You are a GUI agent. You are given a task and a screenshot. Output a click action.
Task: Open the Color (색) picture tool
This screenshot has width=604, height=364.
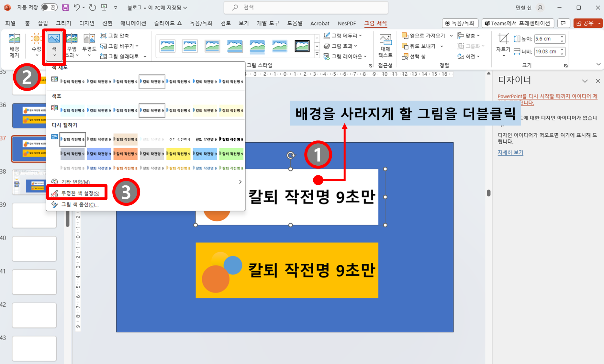[x=54, y=45]
